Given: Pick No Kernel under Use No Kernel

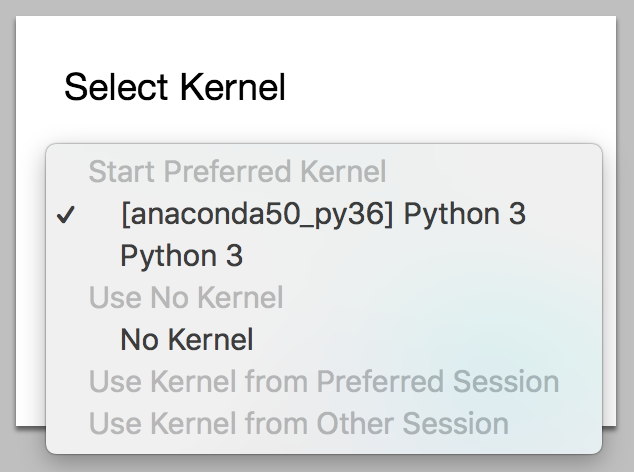Looking at the screenshot, I should (186, 340).
